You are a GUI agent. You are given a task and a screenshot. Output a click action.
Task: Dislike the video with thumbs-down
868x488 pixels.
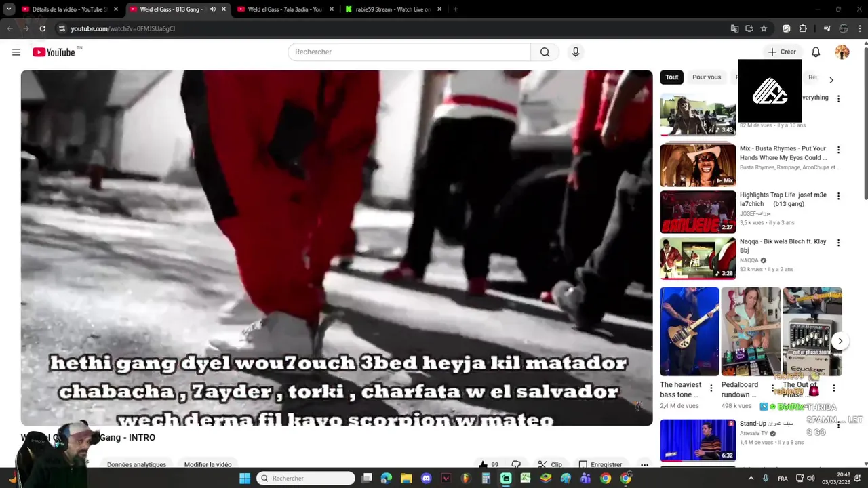(x=517, y=464)
